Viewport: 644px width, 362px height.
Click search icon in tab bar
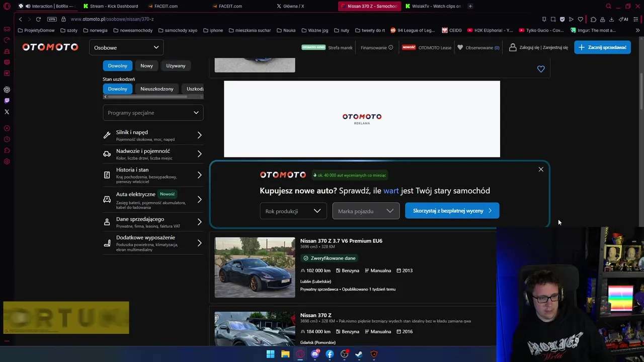[x=608, y=6]
